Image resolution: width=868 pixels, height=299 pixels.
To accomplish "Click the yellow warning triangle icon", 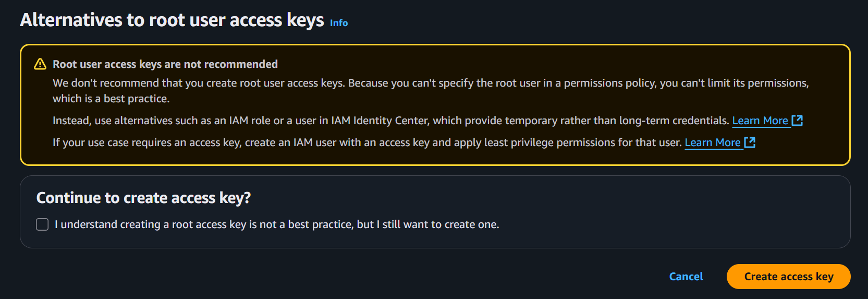I will pos(40,64).
